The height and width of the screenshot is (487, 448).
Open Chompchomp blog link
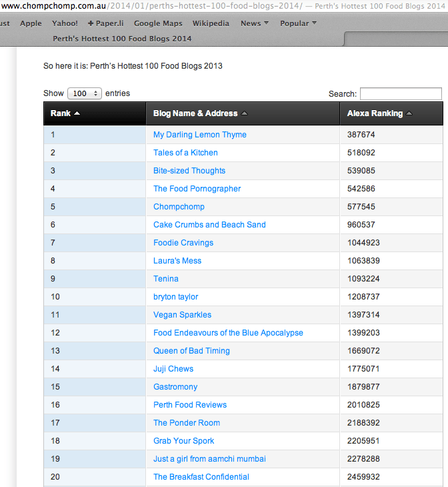(x=179, y=207)
